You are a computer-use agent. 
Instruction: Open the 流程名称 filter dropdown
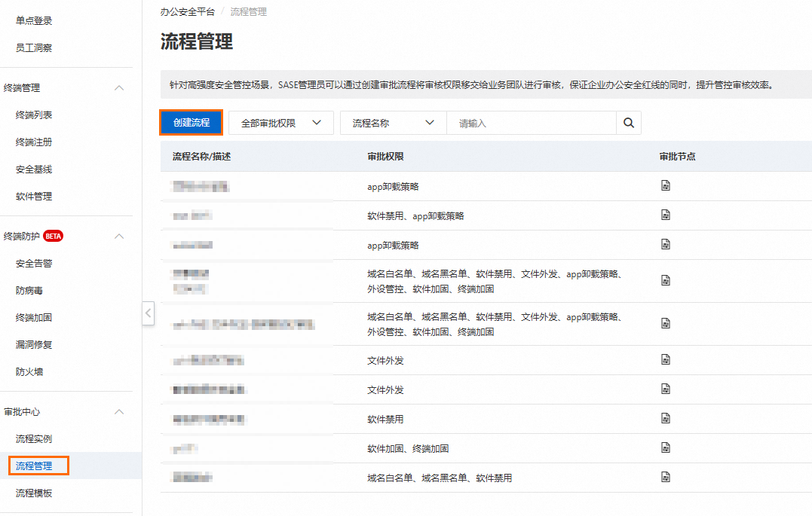coord(393,124)
